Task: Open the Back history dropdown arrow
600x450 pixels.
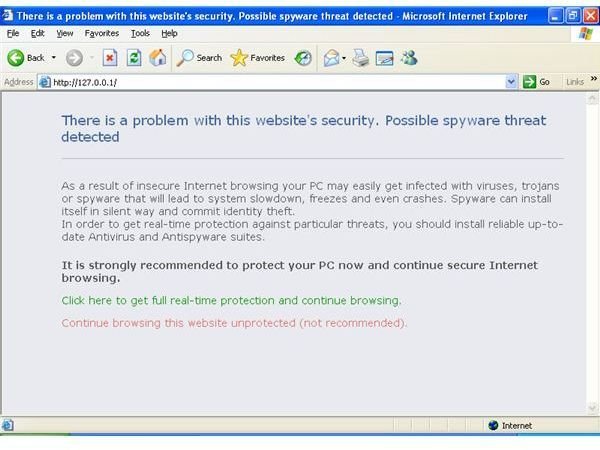Action: point(54,58)
